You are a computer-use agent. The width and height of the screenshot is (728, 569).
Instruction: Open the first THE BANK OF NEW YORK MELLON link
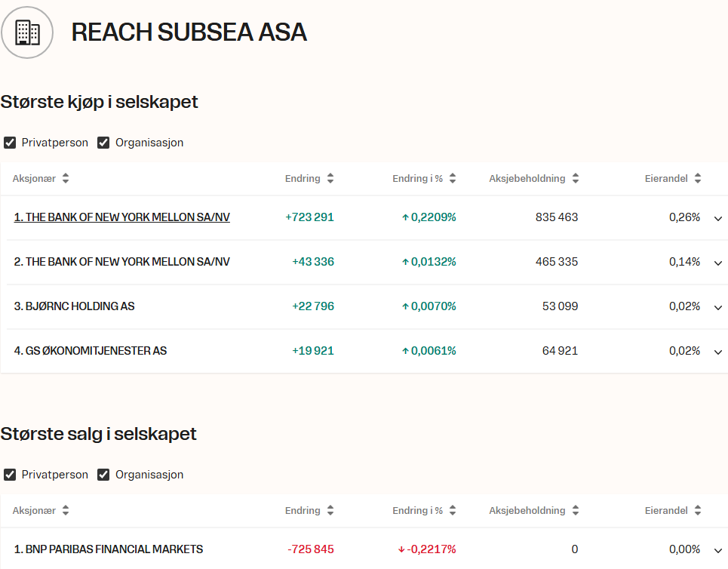[121, 217]
